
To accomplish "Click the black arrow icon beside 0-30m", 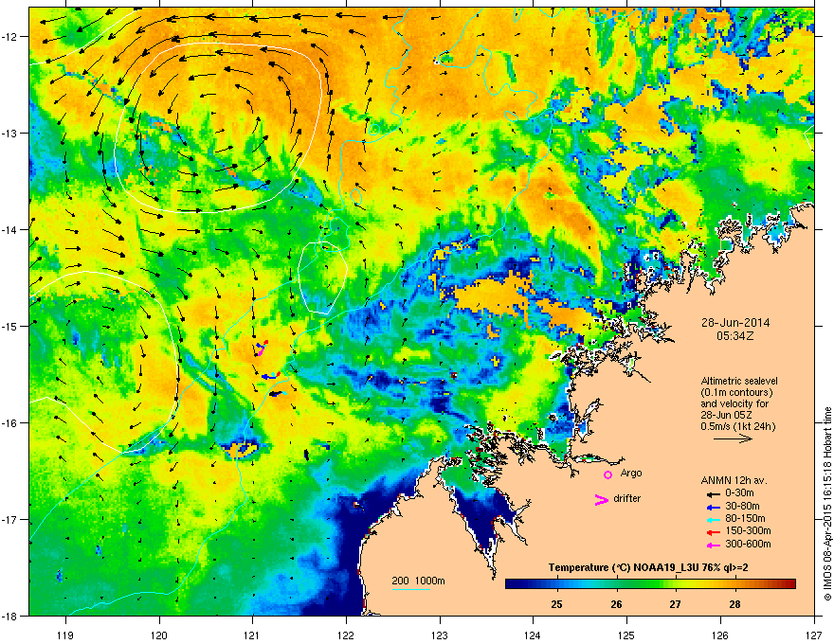I will (x=713, y=493).
